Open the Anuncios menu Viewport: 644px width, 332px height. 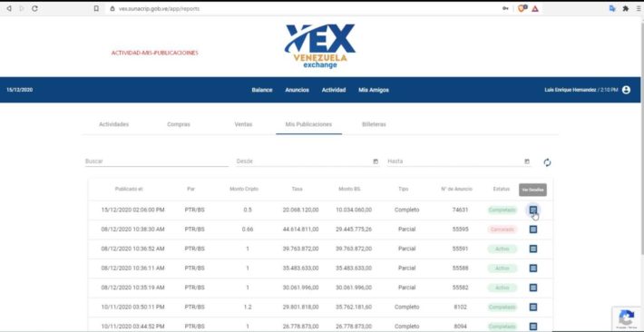tap(297, 90)
